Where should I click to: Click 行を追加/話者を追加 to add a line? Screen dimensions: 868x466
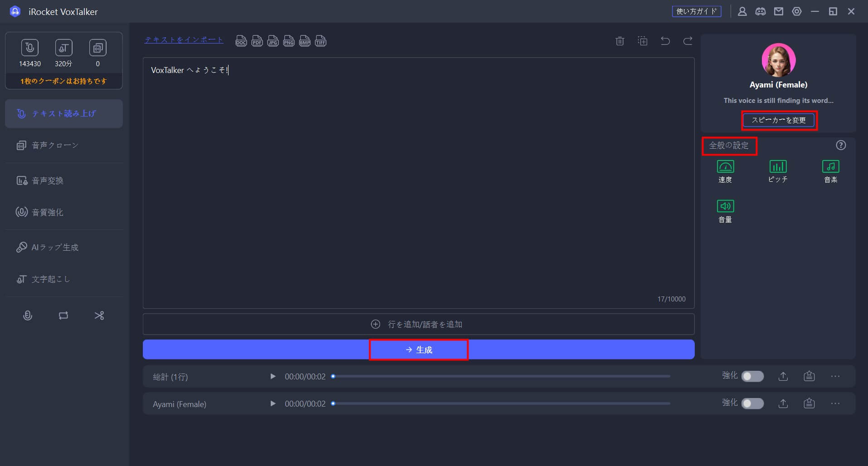click(x=419, y=324)
